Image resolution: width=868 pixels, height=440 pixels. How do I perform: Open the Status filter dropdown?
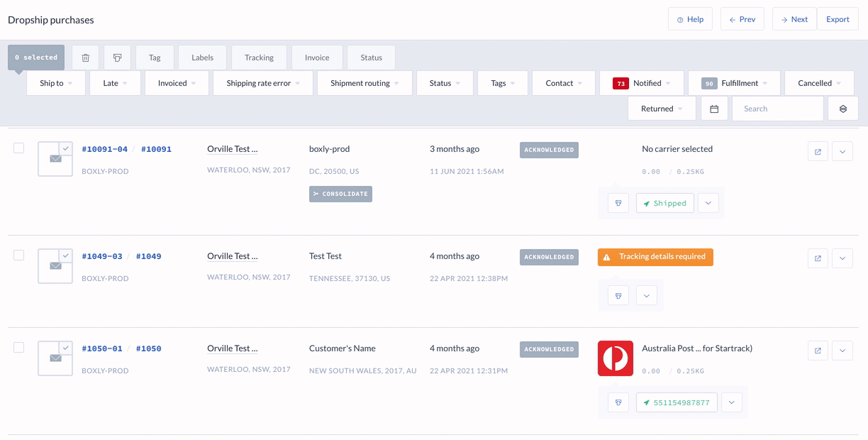[x=445, y=83]
